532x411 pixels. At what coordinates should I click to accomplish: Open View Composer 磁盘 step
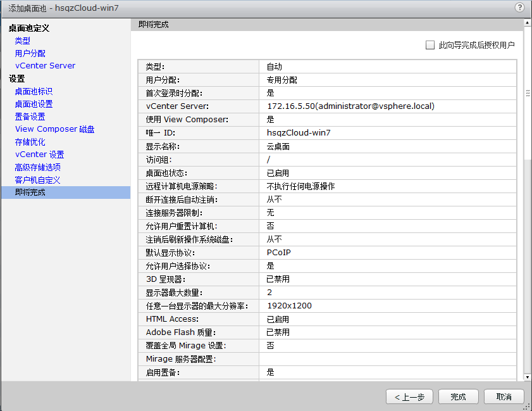54,129
